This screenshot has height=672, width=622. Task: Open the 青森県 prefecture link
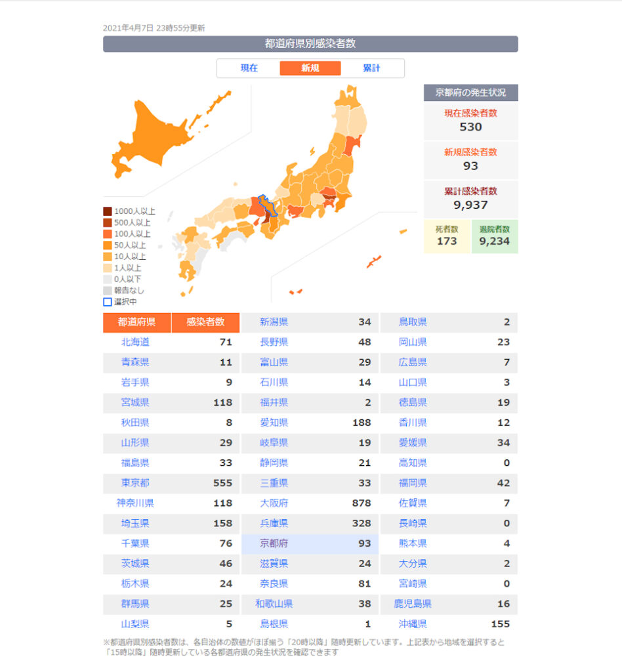pos(135,362)
